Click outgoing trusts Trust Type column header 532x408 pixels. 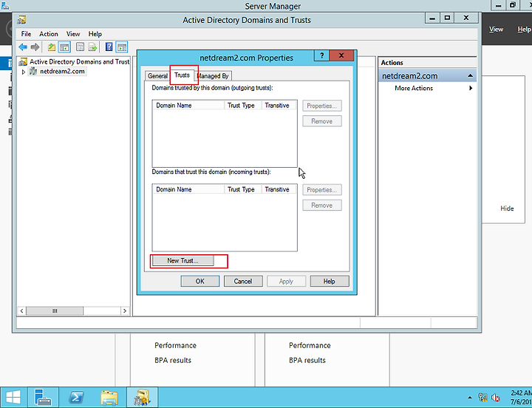point(242,106)
